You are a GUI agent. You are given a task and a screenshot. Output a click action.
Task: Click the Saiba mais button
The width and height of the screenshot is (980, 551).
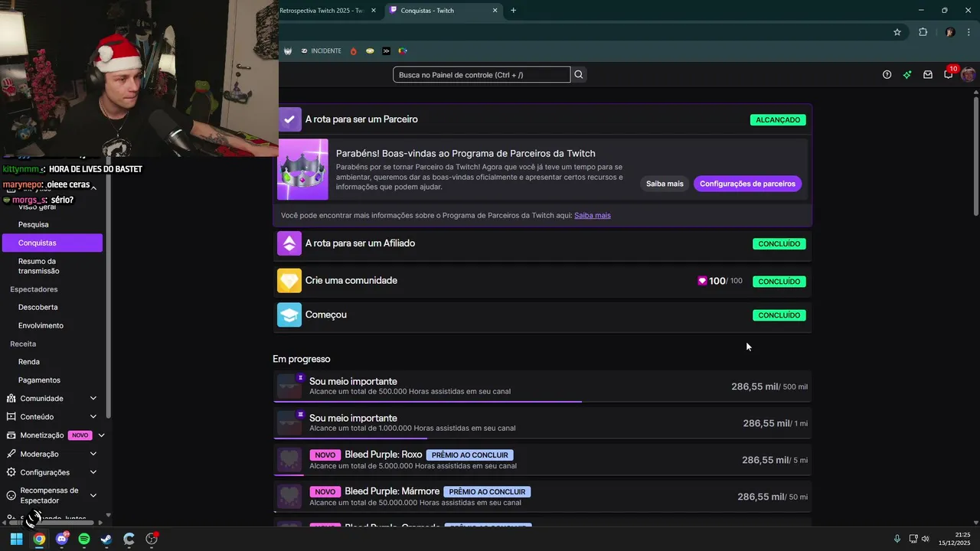click(665, 184)
